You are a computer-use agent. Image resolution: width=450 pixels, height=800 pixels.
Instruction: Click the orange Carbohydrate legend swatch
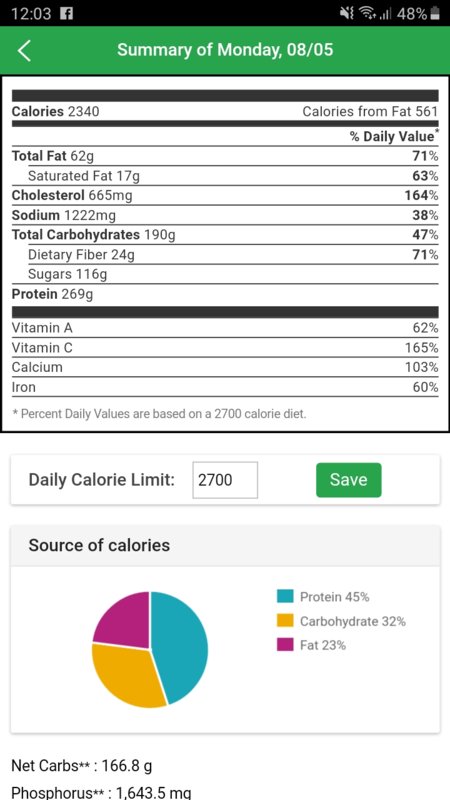click(285, 621)
